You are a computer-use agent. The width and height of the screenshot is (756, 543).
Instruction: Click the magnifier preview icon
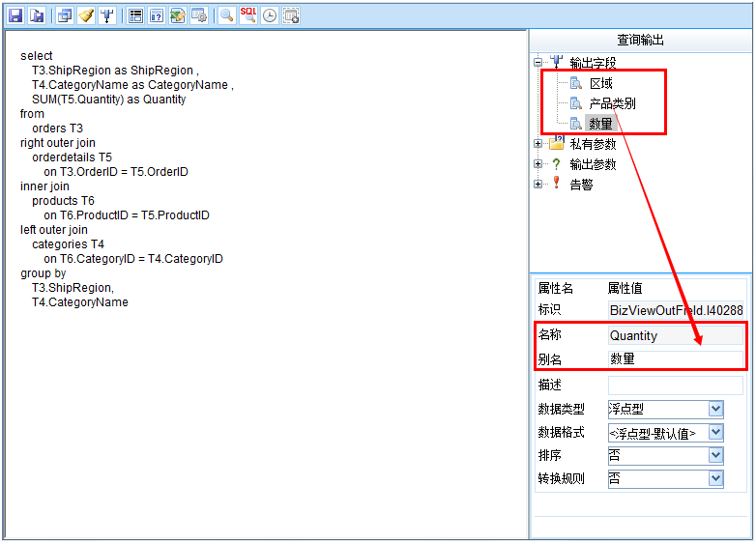tap(226, 15)
